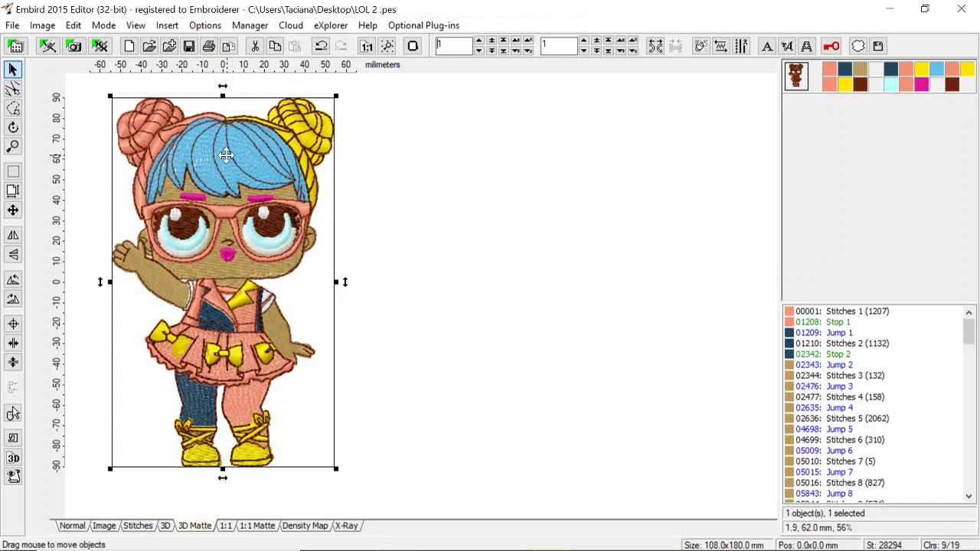Screen dimensions: 980x551
Task: Open the merge design folder-plus icon
Action: tap(169, 47)
